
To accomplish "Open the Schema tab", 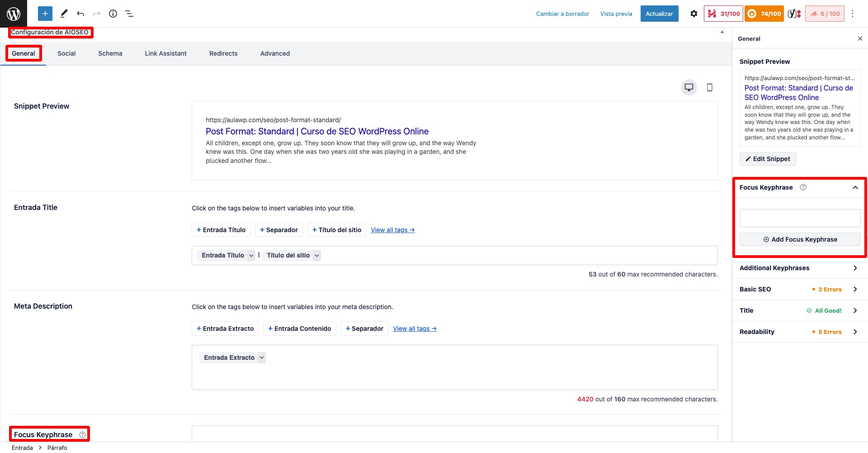I will (x=110, y=53).
